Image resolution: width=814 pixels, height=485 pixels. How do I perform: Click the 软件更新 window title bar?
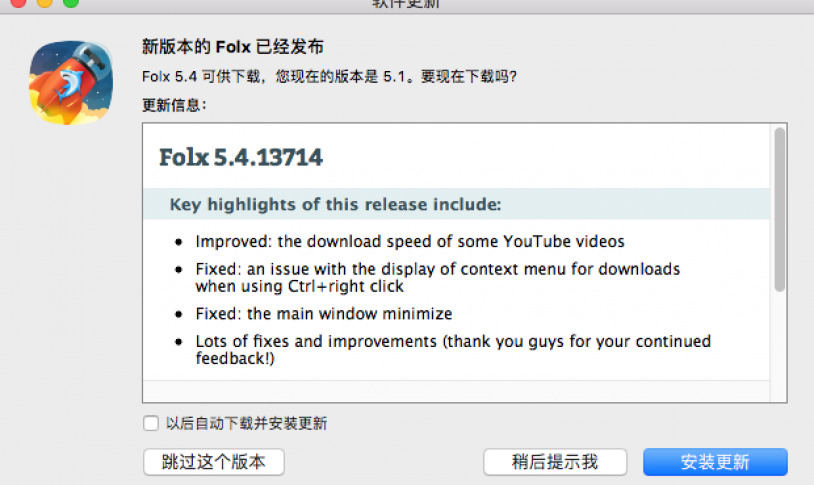coord(406,4)
